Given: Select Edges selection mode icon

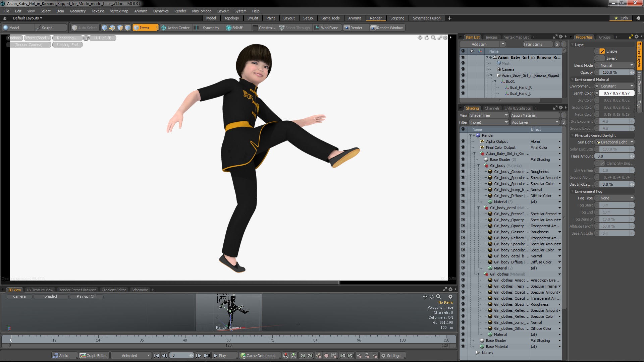Looking at the screenshot, I should coord(112,28).
